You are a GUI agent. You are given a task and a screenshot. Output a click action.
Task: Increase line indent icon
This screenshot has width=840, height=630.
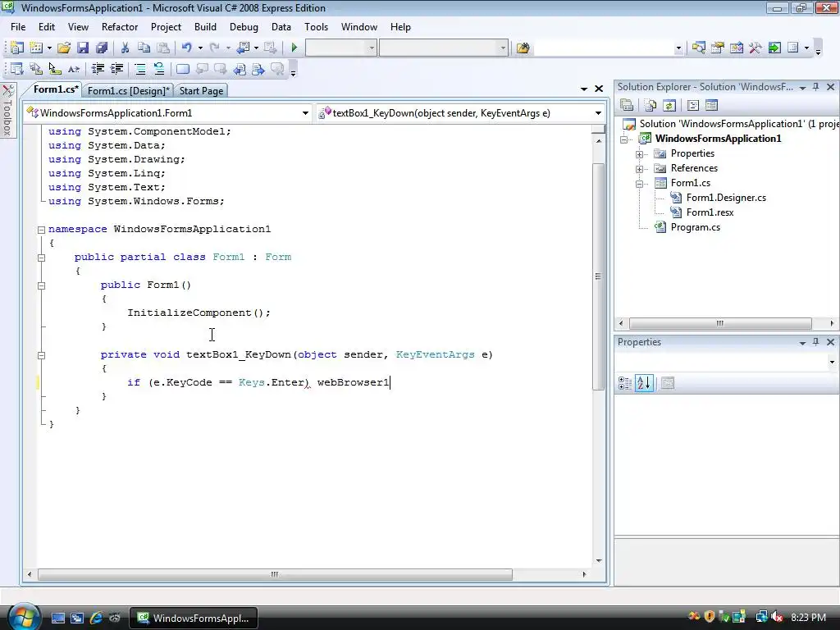click(x=116, y=69)
